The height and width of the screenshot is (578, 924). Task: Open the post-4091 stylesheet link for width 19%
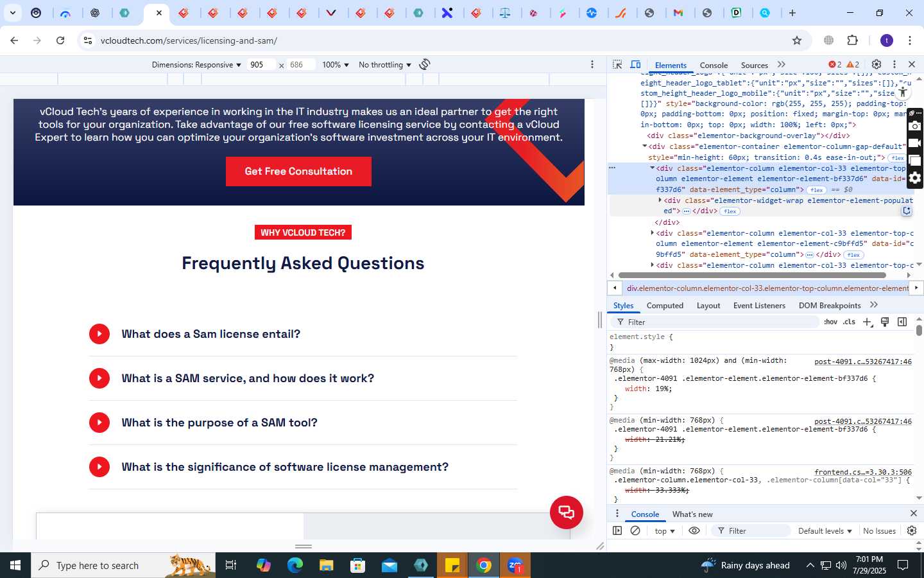point(863,362)
